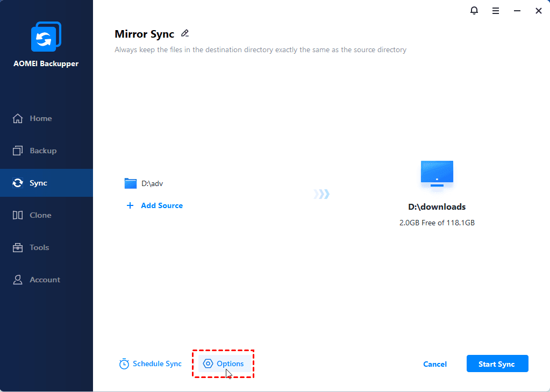Click the Schedule Sync clock icon

click(124, 364)
